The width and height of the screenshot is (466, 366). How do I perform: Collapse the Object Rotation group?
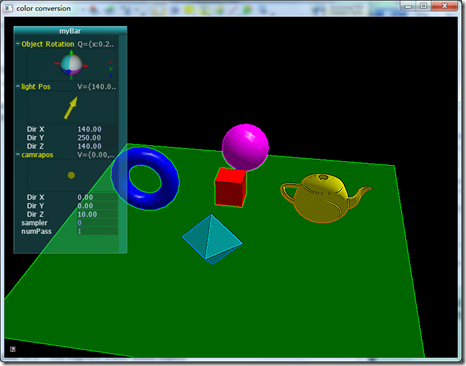[18, 44]
